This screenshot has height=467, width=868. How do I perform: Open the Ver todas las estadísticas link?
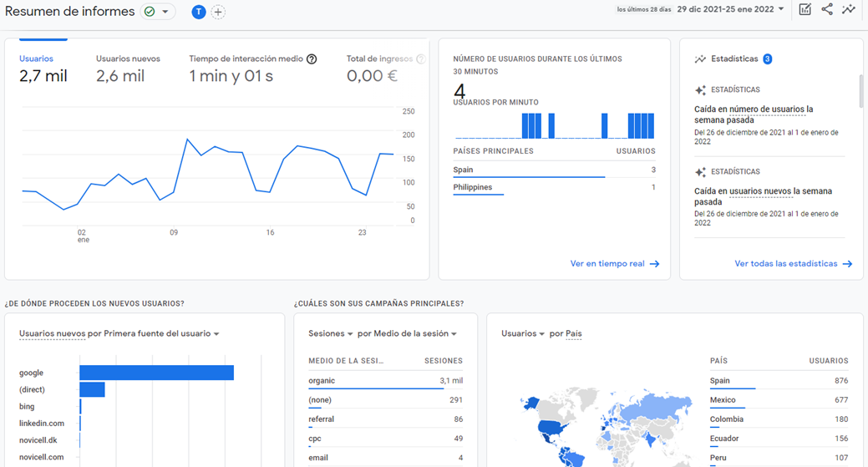coord(794,264)
